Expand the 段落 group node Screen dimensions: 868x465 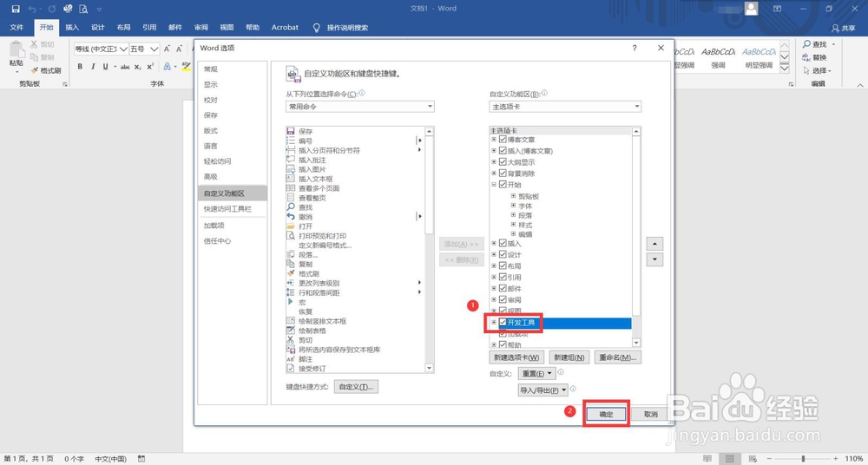tap(513, 215)
